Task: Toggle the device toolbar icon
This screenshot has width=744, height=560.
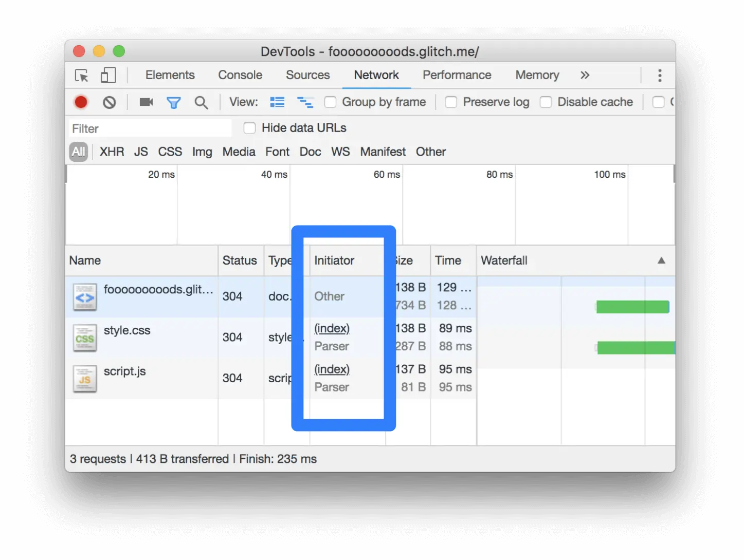Action: (x=108, y=76)
